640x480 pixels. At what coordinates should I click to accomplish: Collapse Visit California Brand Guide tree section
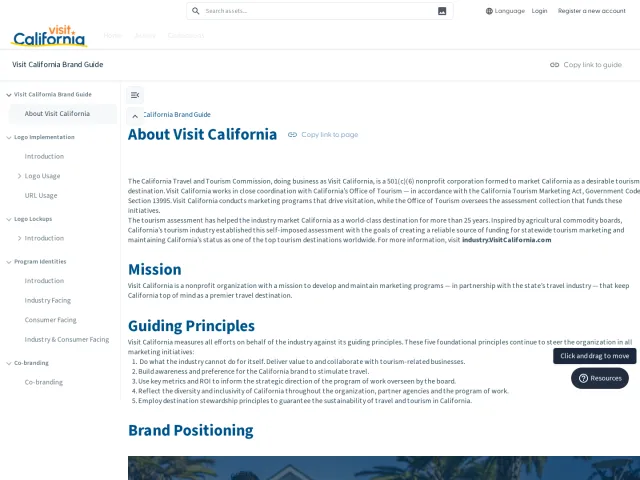pyautogui.click(x=9, y=95)
